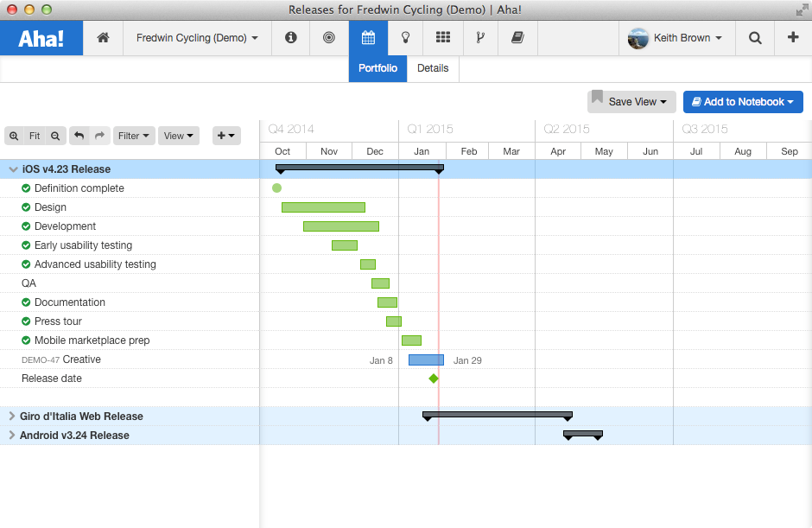Click the Giro d'Italia Web Release summary bar
The width and height of the screenshot is (812, 528).
click(498, 416)
